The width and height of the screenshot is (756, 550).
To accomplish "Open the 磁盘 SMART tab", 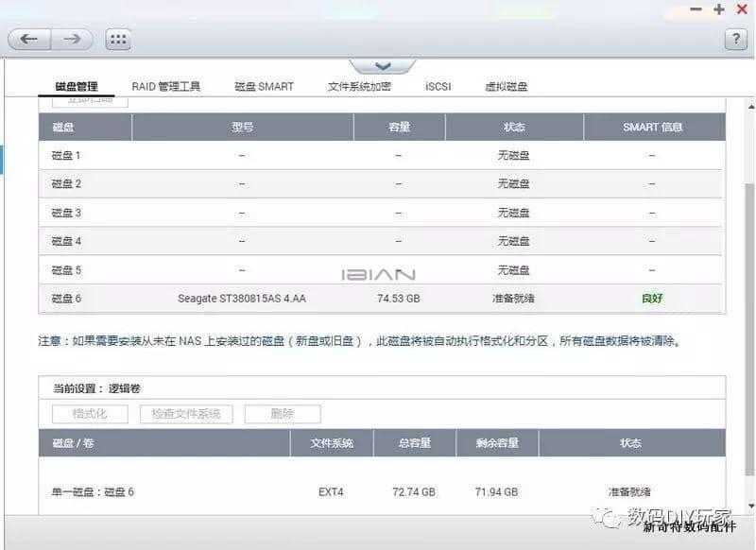I will pos(264,86).
